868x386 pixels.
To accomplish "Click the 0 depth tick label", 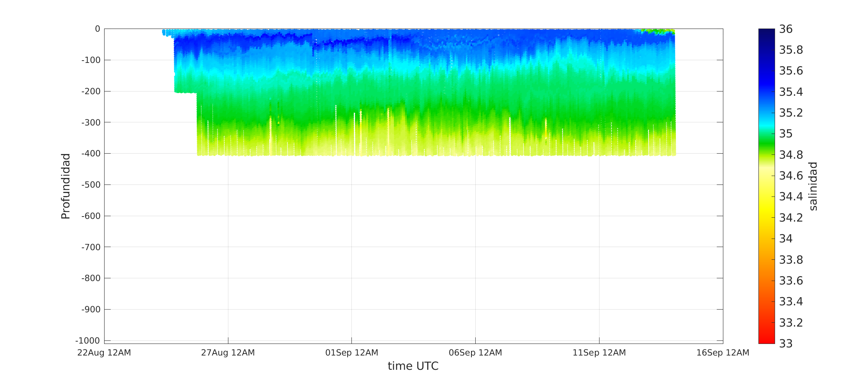I will click(x=97, y=29).
